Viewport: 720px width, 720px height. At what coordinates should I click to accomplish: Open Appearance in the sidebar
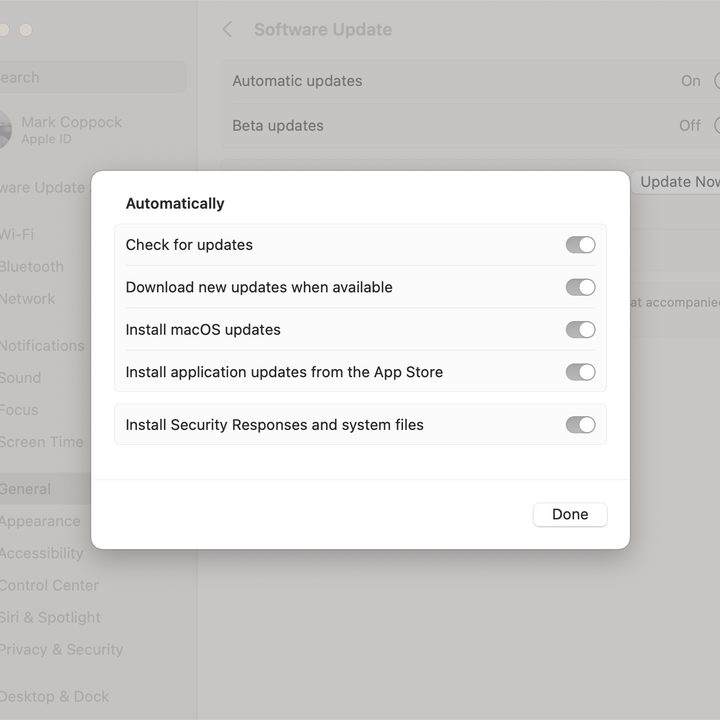coord(40,521)
